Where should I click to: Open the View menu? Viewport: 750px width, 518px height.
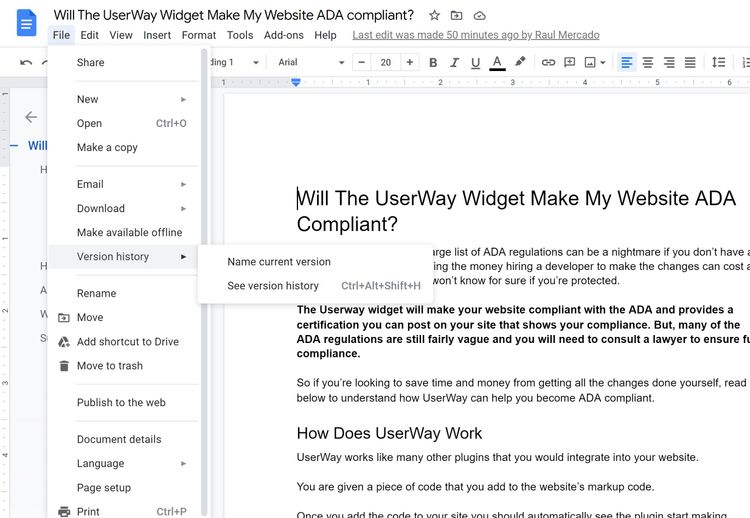pos(121,35)
